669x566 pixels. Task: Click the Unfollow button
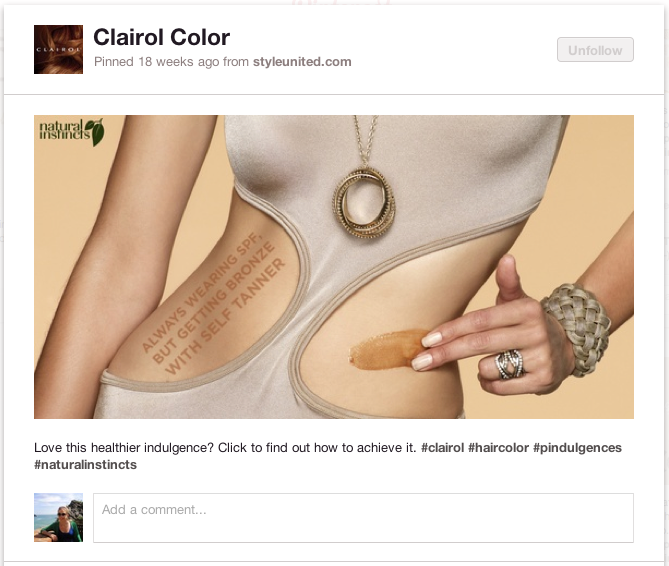(x=595, y=50)
